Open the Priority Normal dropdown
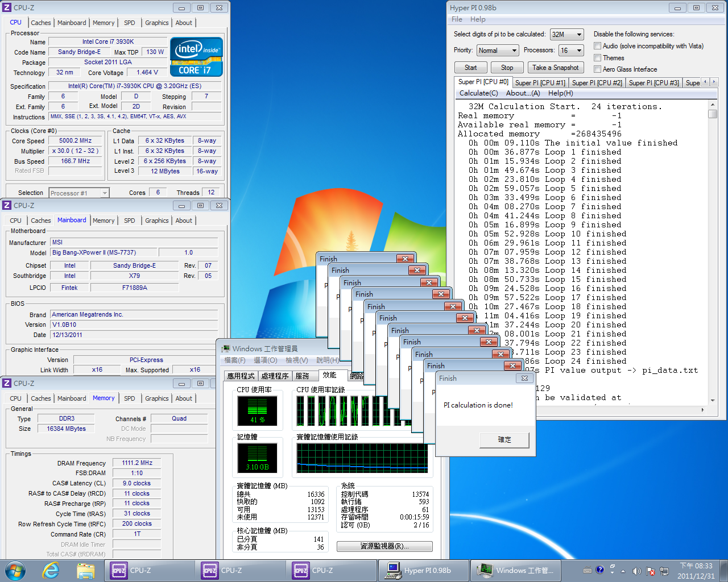Screen dimensions: 728x582 point(498,51)
